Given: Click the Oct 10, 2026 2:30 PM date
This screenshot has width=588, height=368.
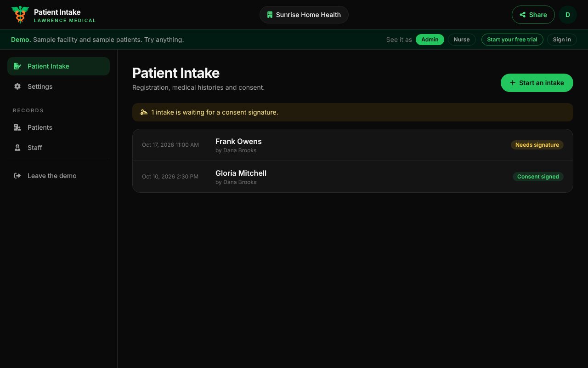Looking at the screenshot, I should pyautogui.click(x=170, y=177).
